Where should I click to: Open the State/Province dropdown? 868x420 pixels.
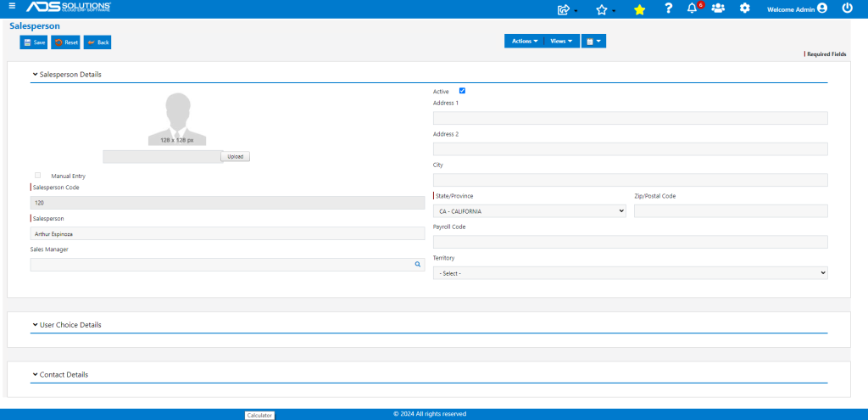(x=530, y=211)
